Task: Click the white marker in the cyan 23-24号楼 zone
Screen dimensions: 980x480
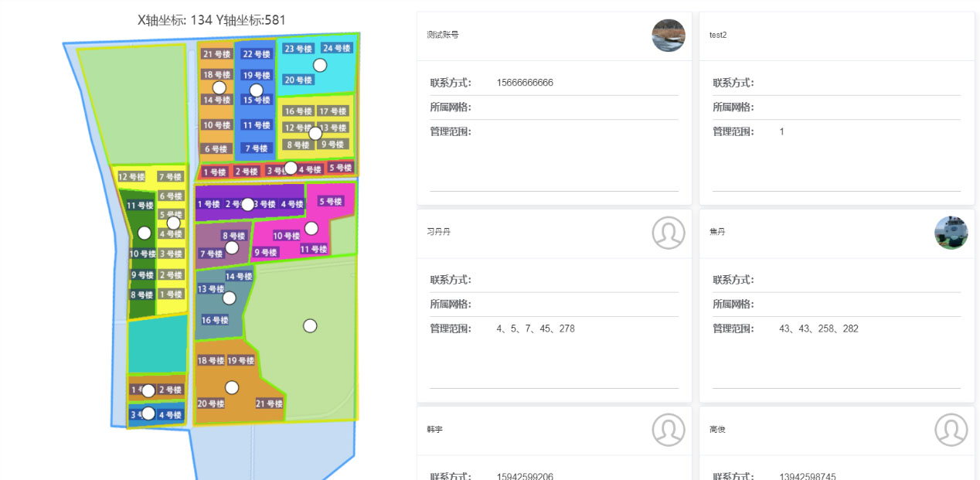Action: [320, 65]
